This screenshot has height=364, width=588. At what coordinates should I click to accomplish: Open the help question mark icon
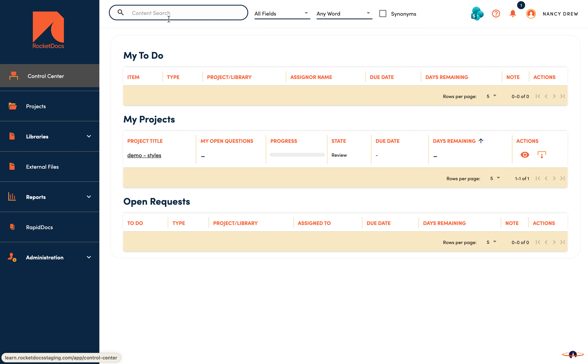point(496,14)
